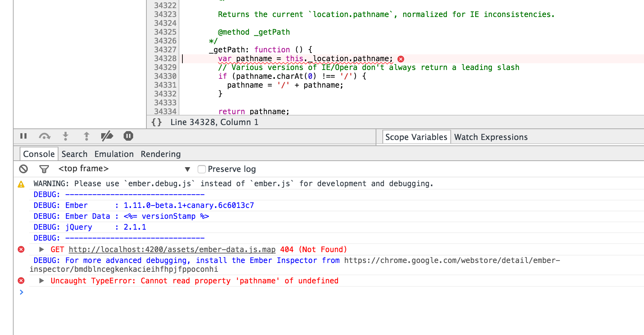Click line number 34327 in gutter
The width and height of the screenshot is (644, 335).
pyautogui.click(x=165, y=50)
